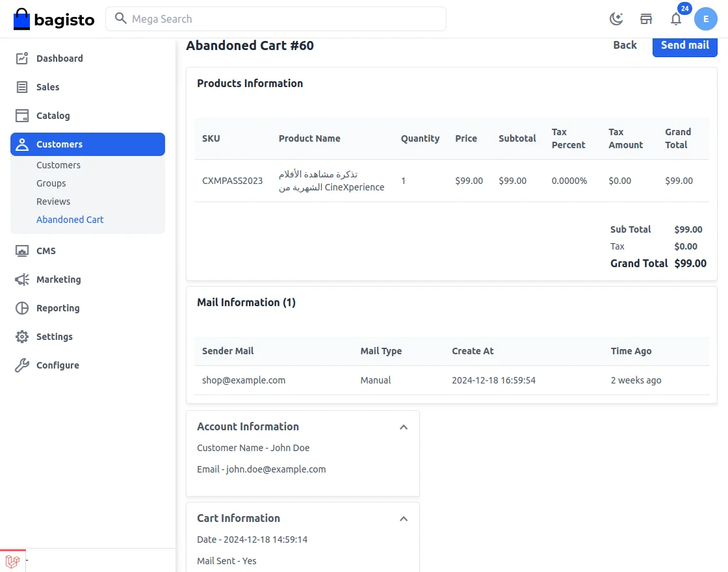Select the Customers submenu item
The width and height of the screenshot is (728, 572).
tap(58, 165)
